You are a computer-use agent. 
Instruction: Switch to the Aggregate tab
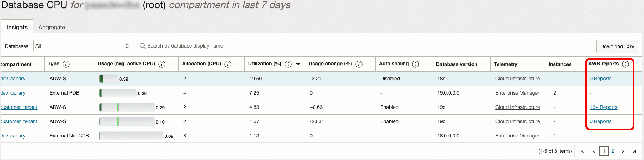[52, 27]
